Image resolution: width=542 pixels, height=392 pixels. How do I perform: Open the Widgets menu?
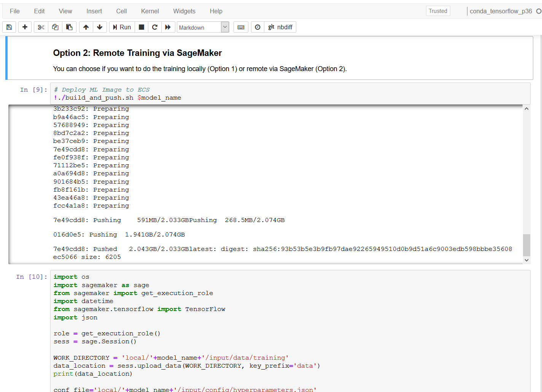184,11
